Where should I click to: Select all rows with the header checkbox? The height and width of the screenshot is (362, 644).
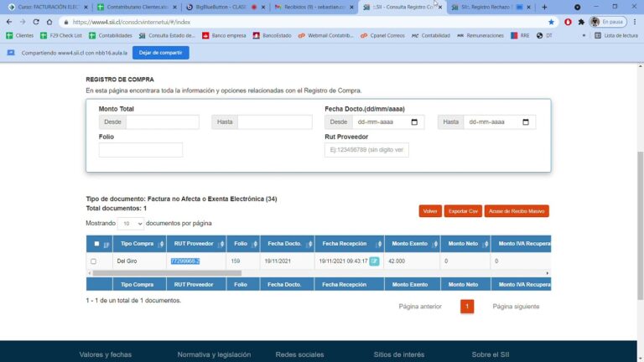point(97,243)
